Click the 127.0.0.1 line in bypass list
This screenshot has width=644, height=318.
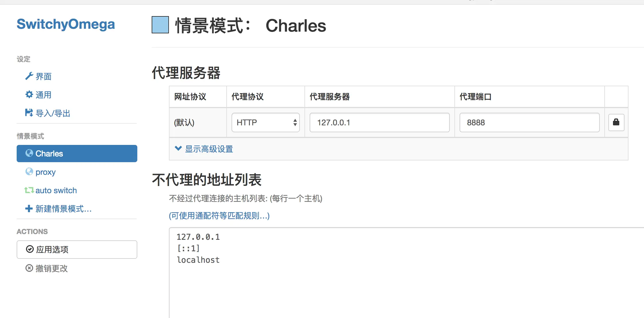tap(198, 237)
